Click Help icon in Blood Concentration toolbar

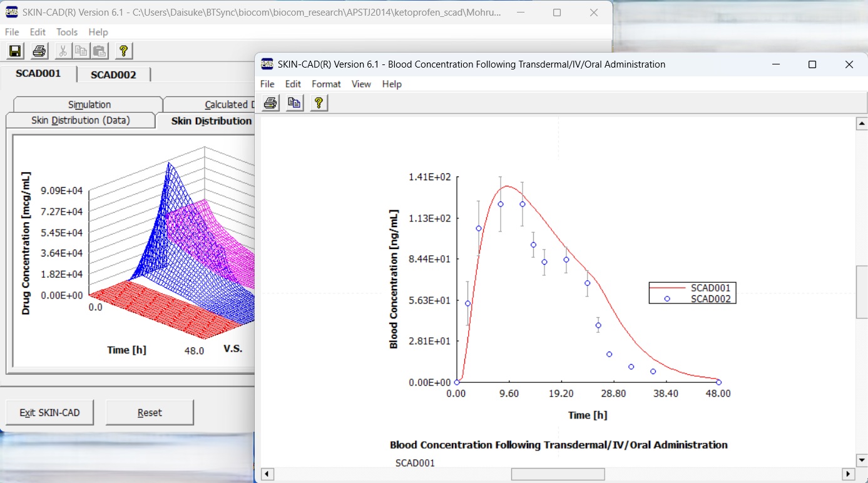pos(319,103)
